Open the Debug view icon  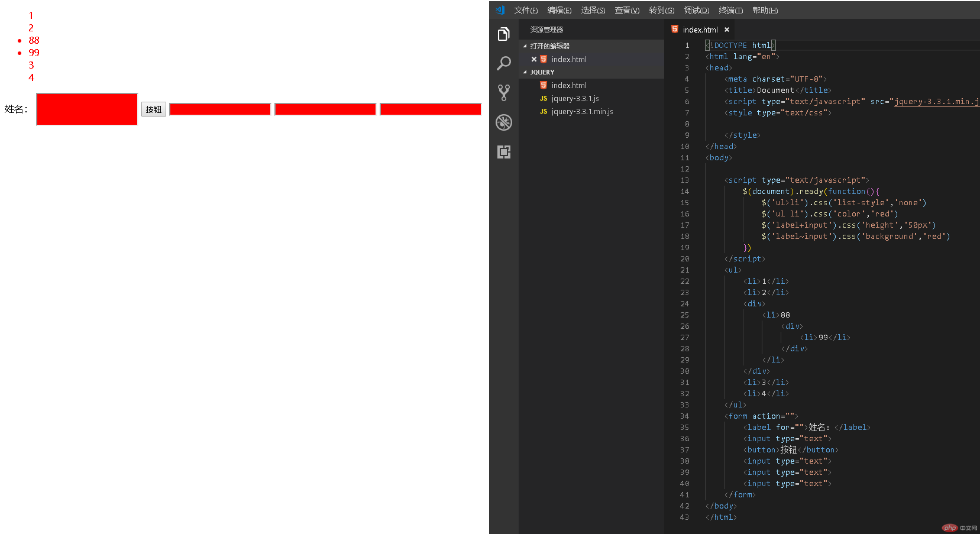pos(503,122)
